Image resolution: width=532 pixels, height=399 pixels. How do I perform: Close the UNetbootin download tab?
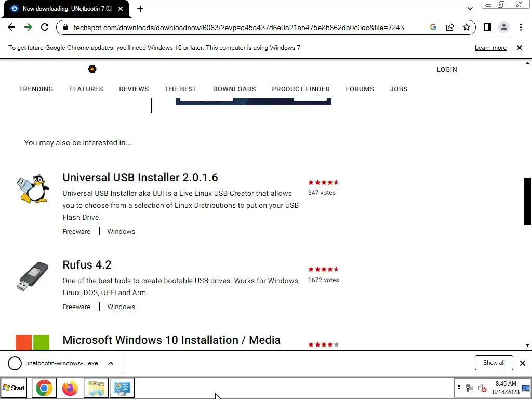(121, 9)
